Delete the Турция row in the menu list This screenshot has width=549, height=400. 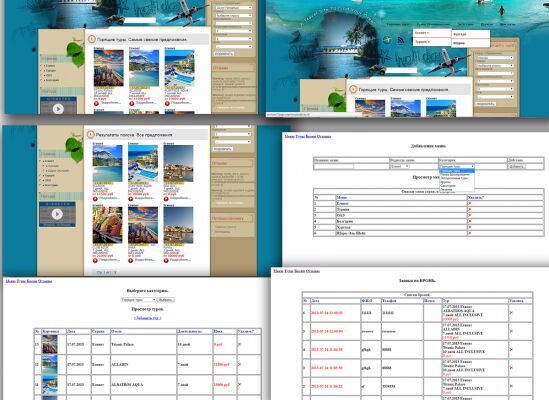470,209
